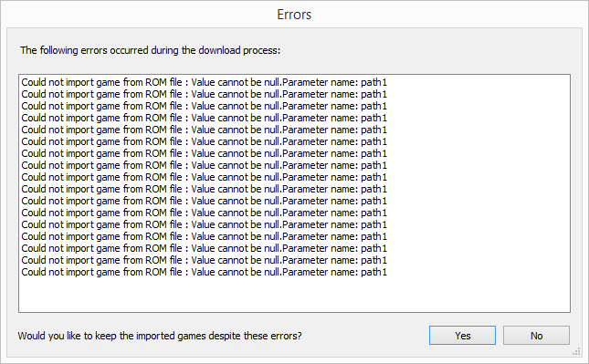Click 'ROM file' text in the first error line

coord(163,82)
